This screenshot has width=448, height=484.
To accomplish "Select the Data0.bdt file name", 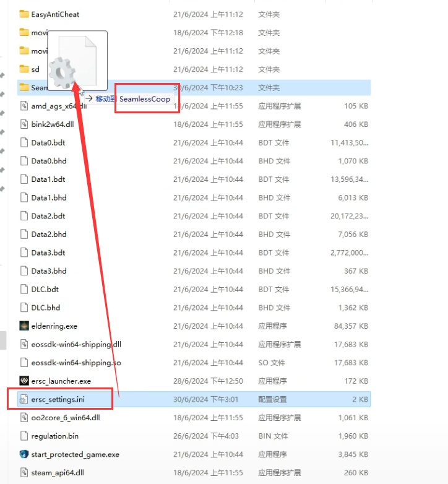I will click(x=48, y=142).
